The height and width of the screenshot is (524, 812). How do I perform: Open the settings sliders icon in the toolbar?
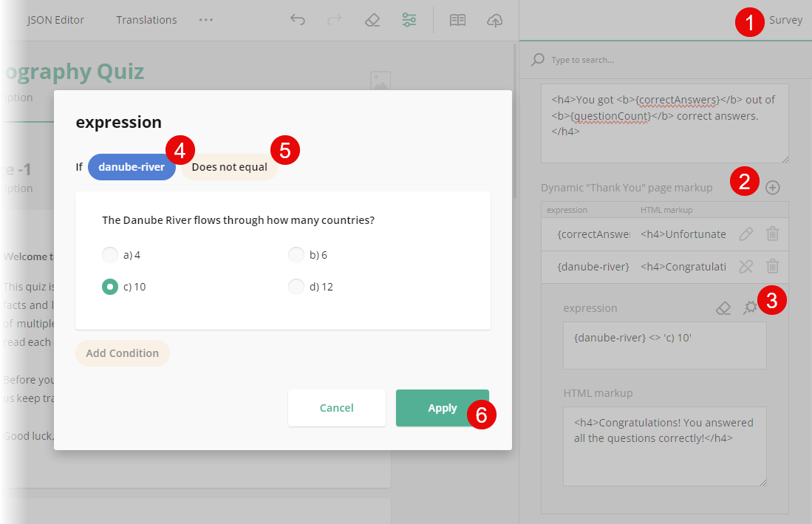click(409, 20)
